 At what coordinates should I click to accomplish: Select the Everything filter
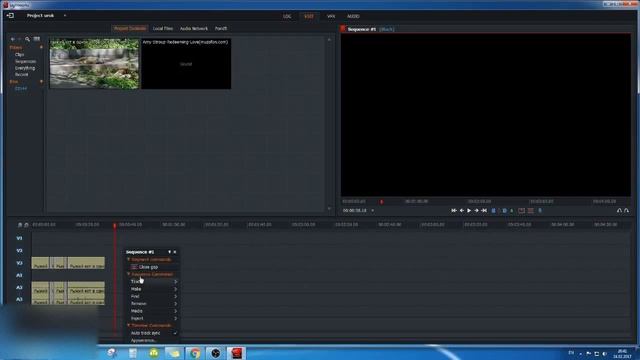[25, 68]
